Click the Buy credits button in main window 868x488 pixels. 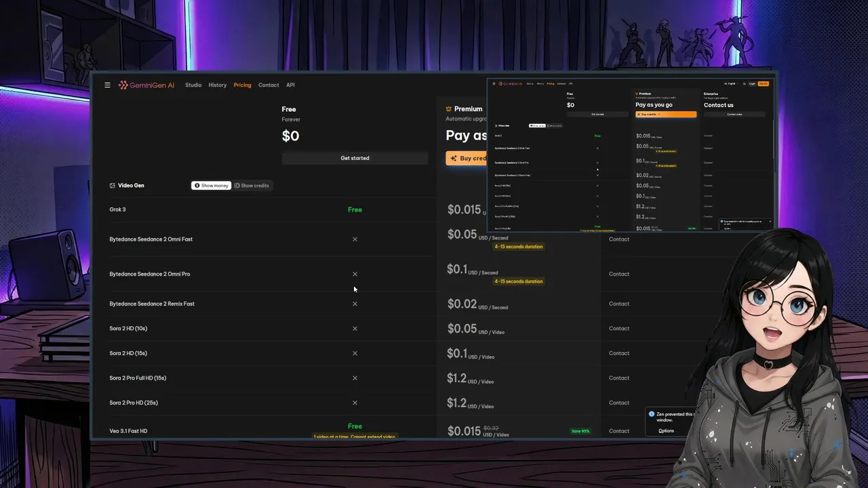click(x=467, y=158)
